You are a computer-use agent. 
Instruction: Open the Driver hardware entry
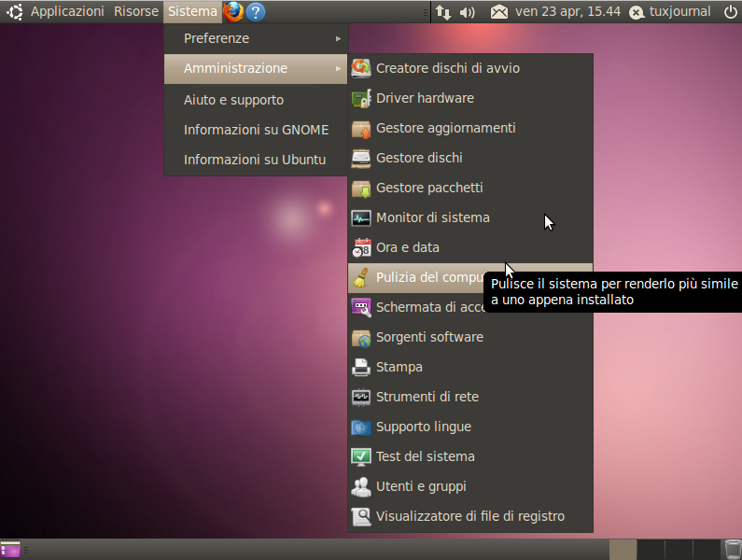tap(470, 98)
